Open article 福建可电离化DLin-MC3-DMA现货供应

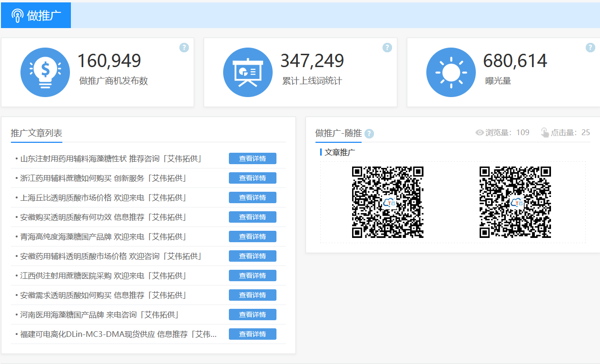[118, 334]
